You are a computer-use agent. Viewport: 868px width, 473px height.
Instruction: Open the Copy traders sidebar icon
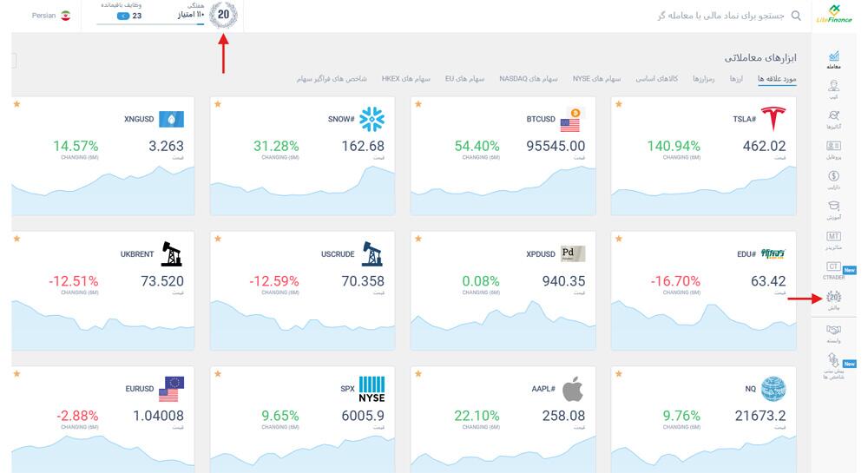[833, 89]
